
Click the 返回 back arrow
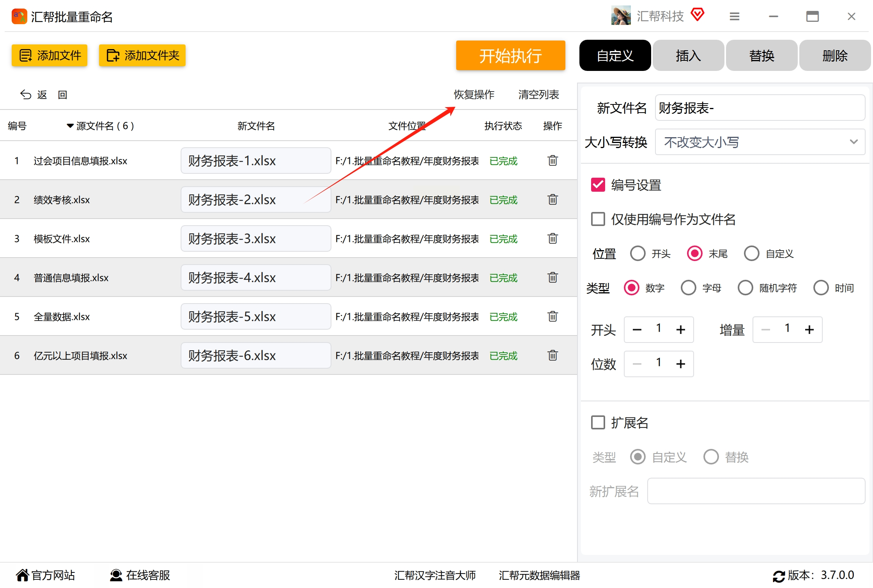point(26,95)
